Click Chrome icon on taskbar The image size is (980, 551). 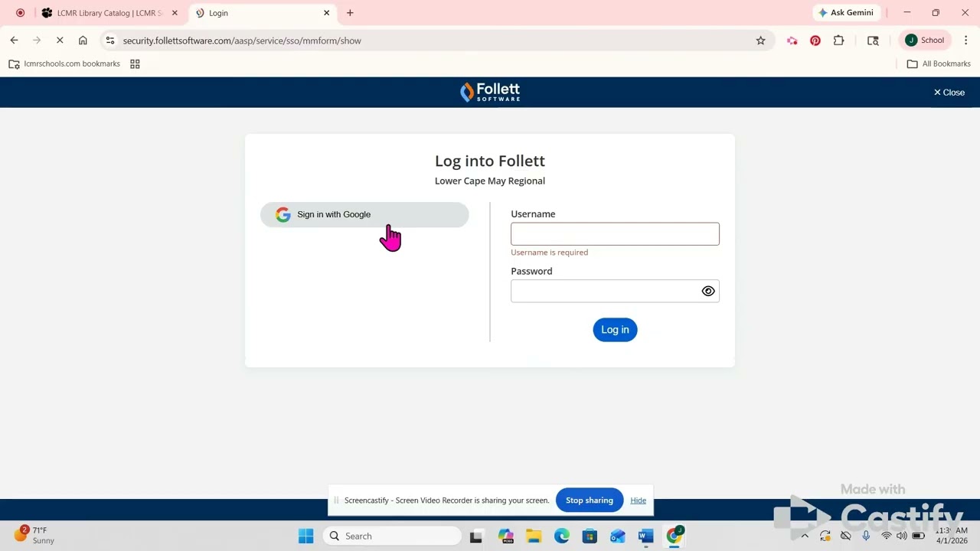point(675,536)
